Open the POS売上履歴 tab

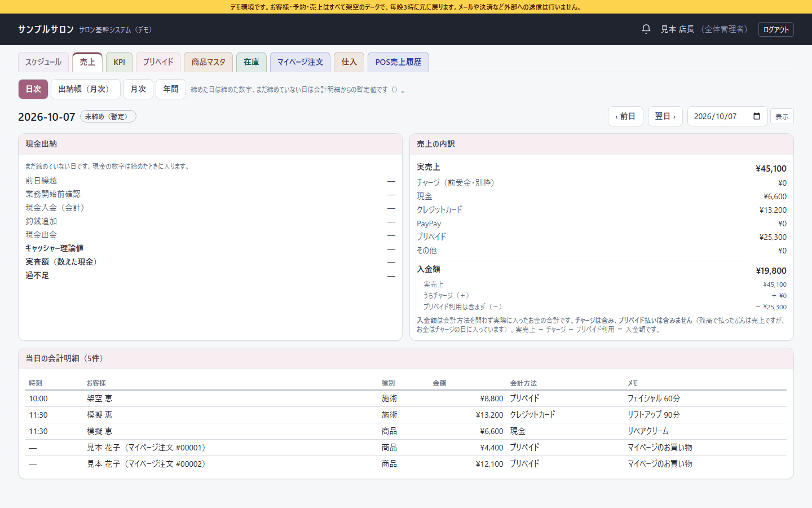[398, 62]
